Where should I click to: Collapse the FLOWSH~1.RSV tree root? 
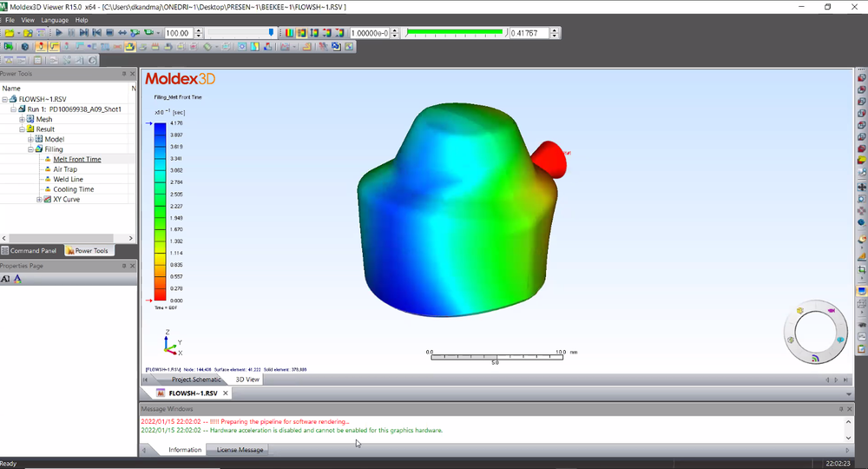pos(4,99)
